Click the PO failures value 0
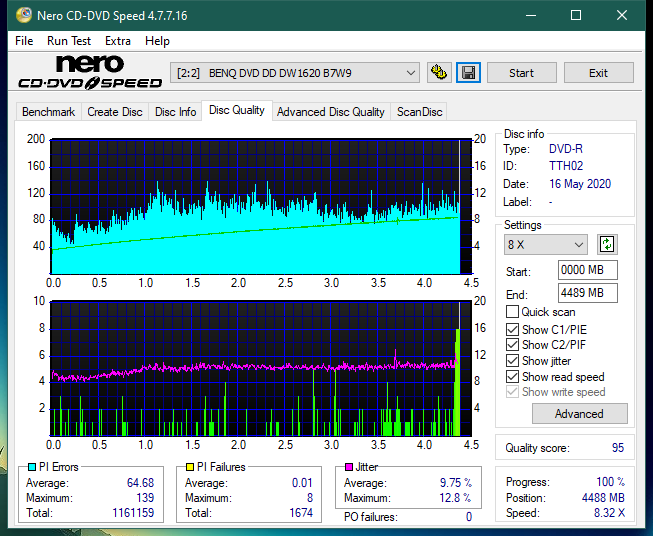This screenshot has width=653, height=536. pyautogui.click(x=469, y=517)
